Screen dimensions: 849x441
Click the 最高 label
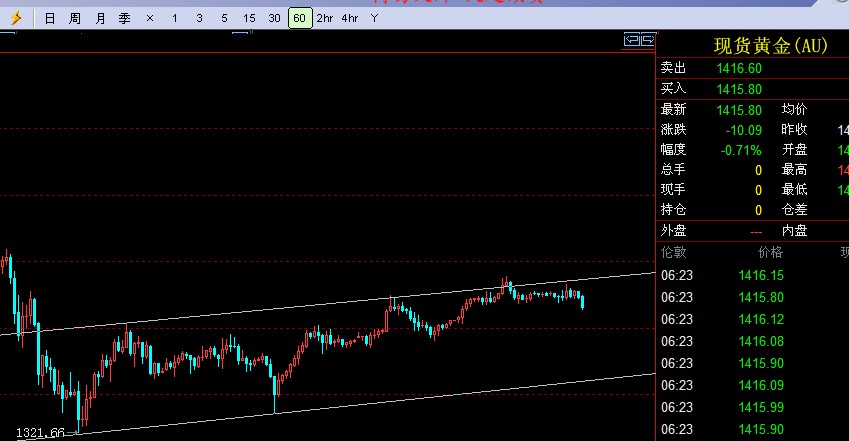tap(794, 170)
